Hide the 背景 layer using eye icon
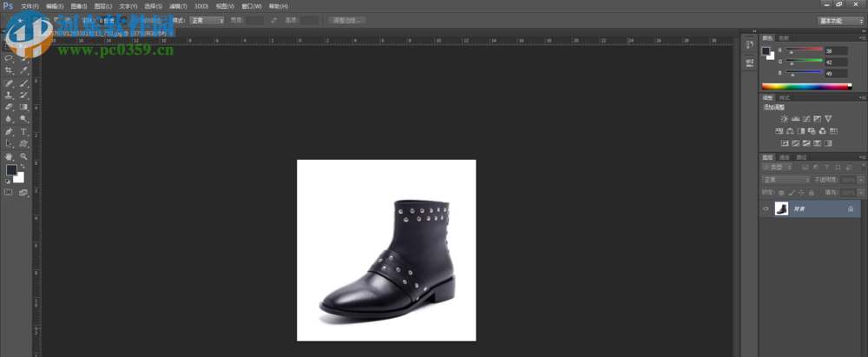This screenshot has height=357, width=868. pyautogui.click(x=766, y=208)
